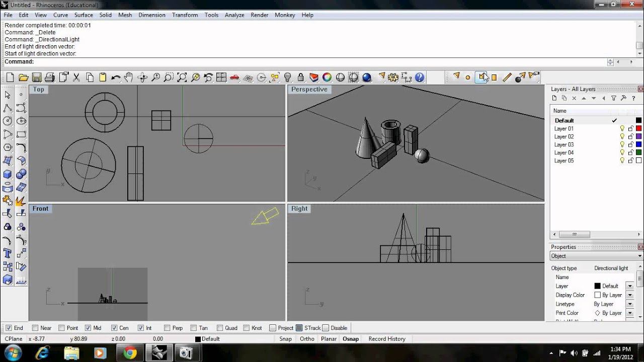
Task: Click the four viewports layout icon
Action: [221, 77]
